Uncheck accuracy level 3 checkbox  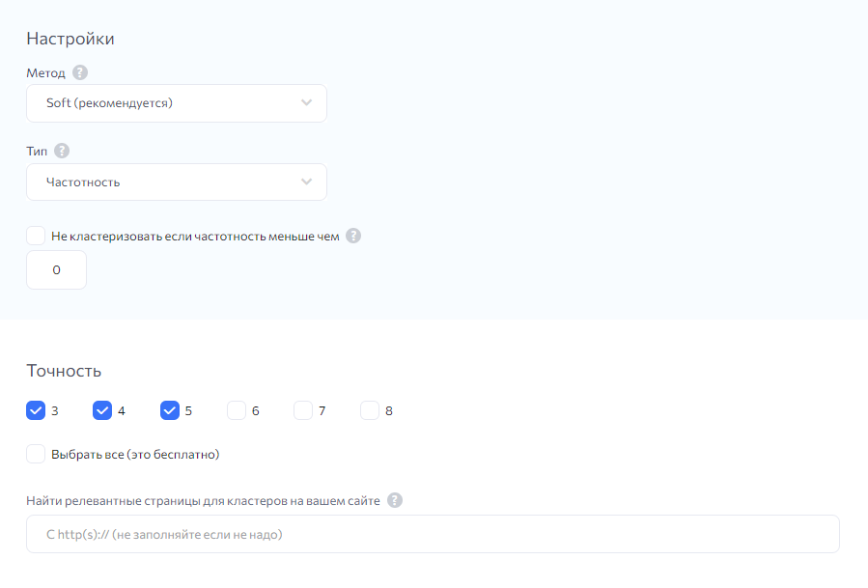(36, 410)
